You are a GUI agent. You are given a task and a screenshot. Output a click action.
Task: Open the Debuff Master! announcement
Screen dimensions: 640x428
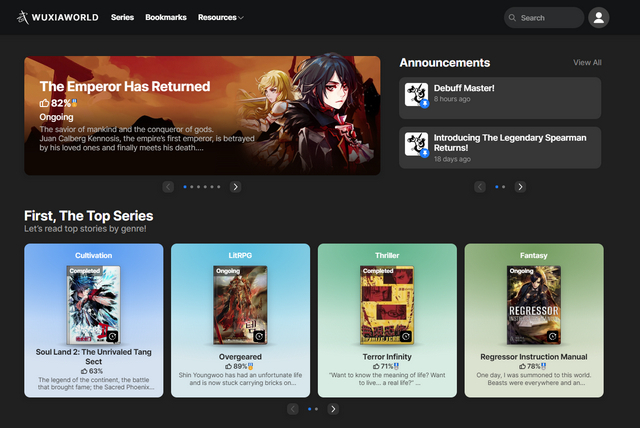pos(500,98)
